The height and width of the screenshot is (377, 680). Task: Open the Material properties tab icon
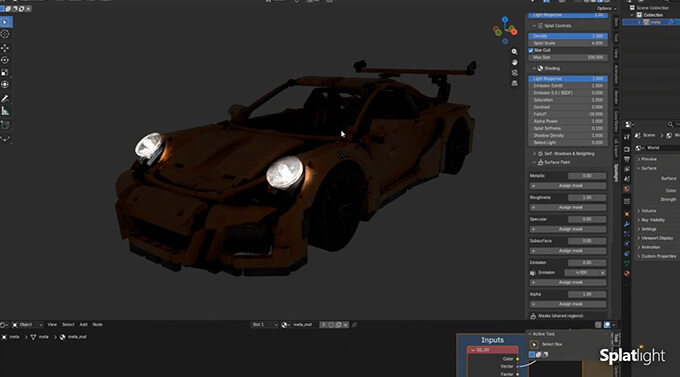pyautogui.click(x=627, y=273)
